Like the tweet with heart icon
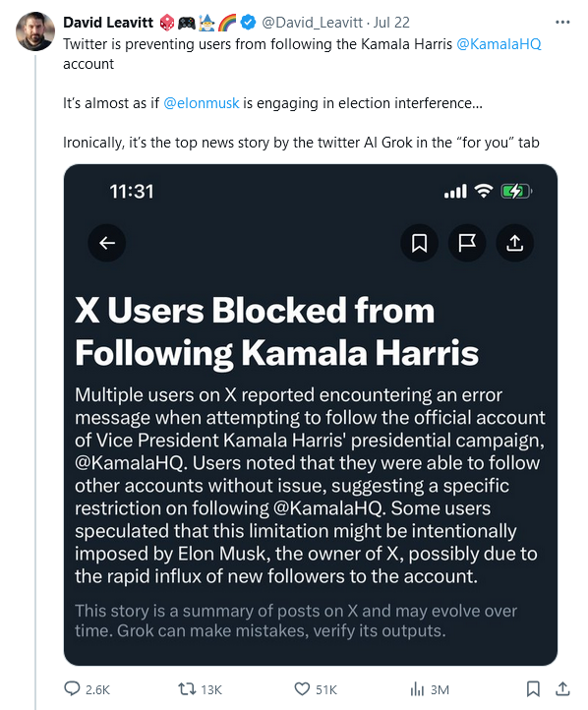This screenshot has width=588, height=710. click(x=302, y=689)
